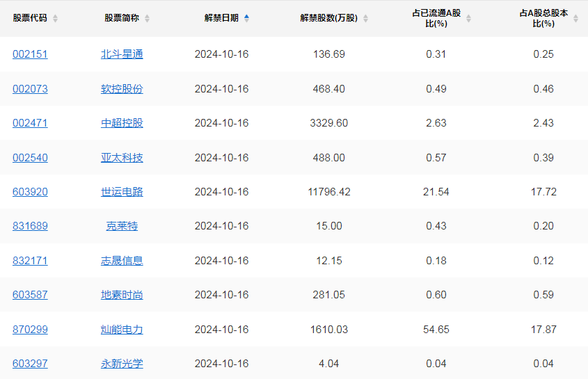
Task: Sort by 解禁股数(万股) sort arrows
Action: pos(365,18)
